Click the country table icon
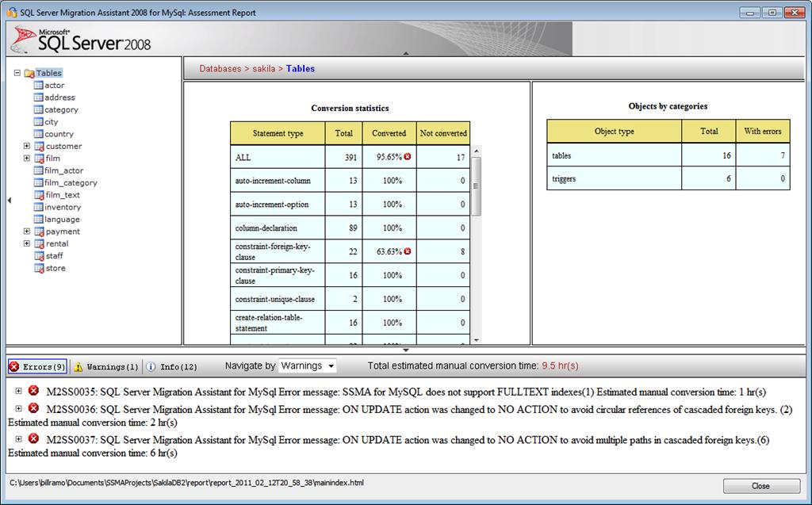This screenshot has width=812, height=505. (x=38, y=134)
